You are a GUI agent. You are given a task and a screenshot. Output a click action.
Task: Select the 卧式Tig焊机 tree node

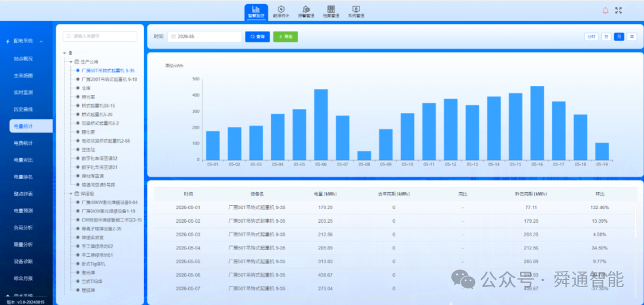click(x=93, y=263)
